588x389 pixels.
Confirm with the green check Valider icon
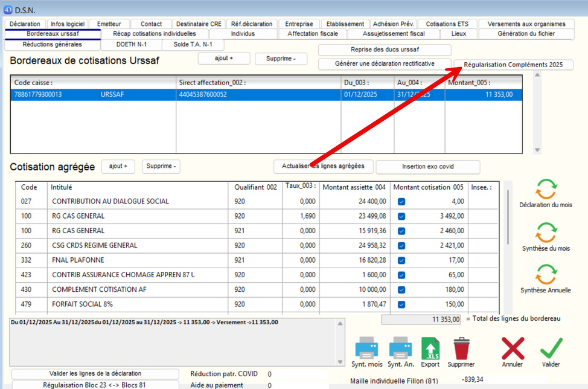point(551,349)
